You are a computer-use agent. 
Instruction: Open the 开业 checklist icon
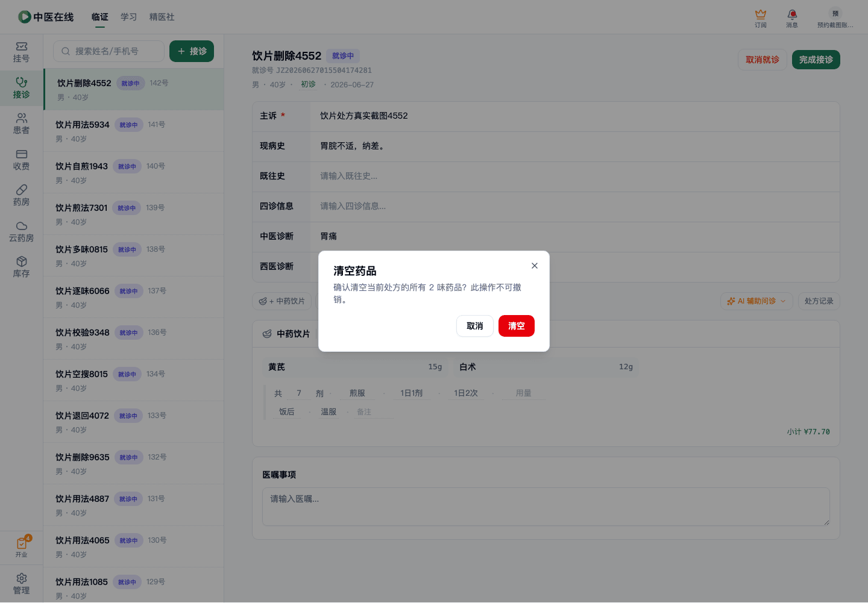click(x=22, y=547)
